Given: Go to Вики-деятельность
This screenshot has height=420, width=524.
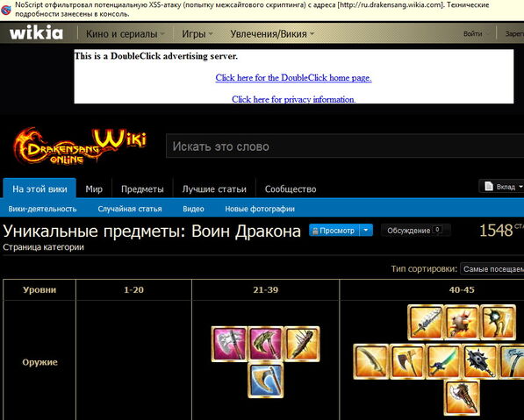Looking at the screenshot, I should click(x=42, y=209).
